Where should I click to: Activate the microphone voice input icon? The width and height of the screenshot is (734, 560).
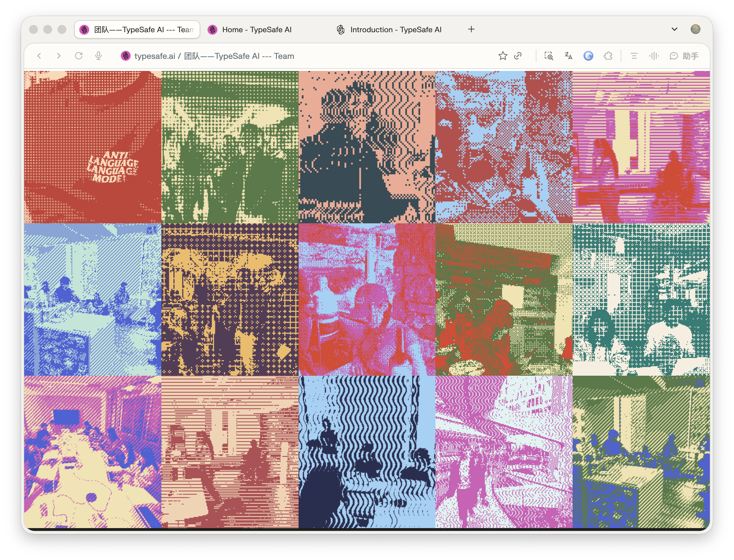98,56
